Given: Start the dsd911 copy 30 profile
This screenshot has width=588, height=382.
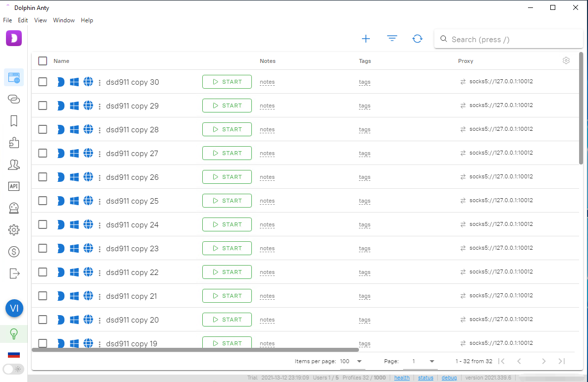Looking at the screenshot, I should coord(227,82).
